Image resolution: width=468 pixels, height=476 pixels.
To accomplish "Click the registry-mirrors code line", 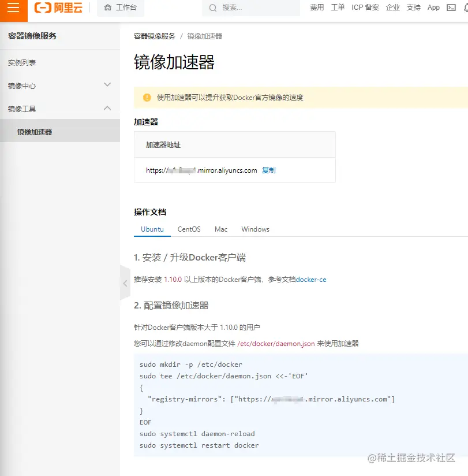I will click(x=271, y=399).
